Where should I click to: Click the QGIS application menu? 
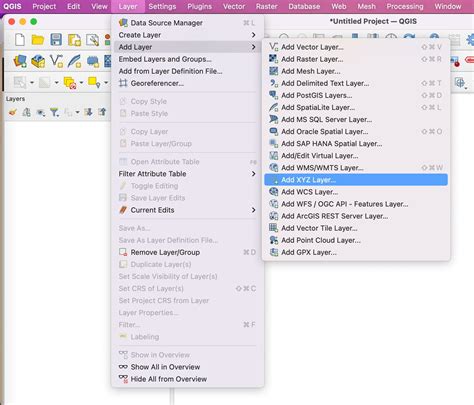pos(12,6)
